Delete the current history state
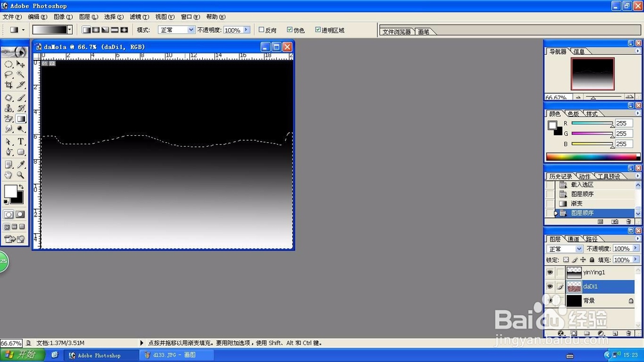This screenshot has height=362, width=644. [x=629, y=222]
